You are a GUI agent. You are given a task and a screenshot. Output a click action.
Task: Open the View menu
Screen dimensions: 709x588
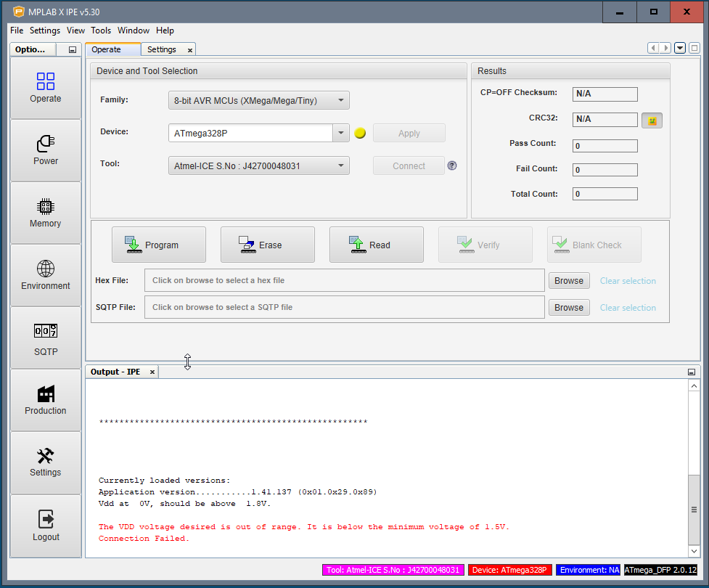coord(75,30)
